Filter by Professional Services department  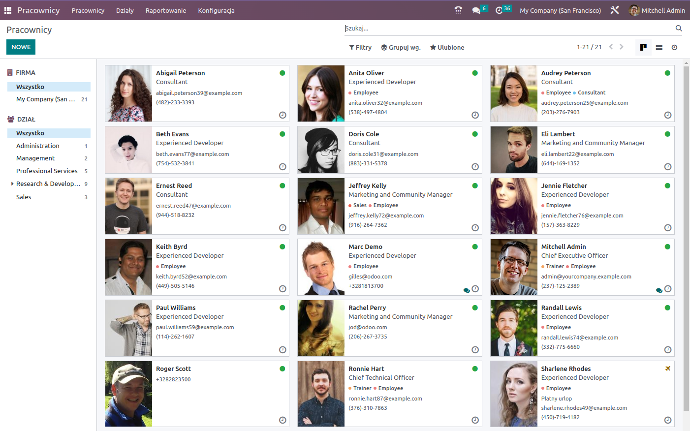coord(48,171)
